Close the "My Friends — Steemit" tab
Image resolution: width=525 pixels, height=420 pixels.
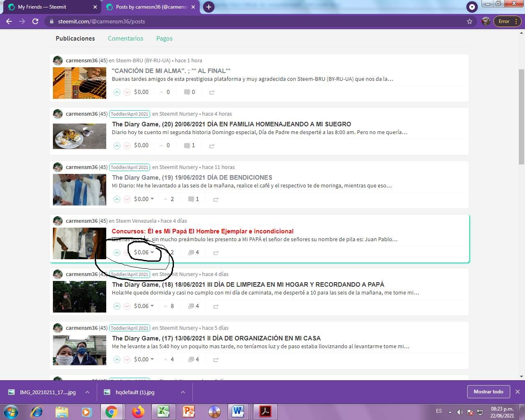[95, 7]
